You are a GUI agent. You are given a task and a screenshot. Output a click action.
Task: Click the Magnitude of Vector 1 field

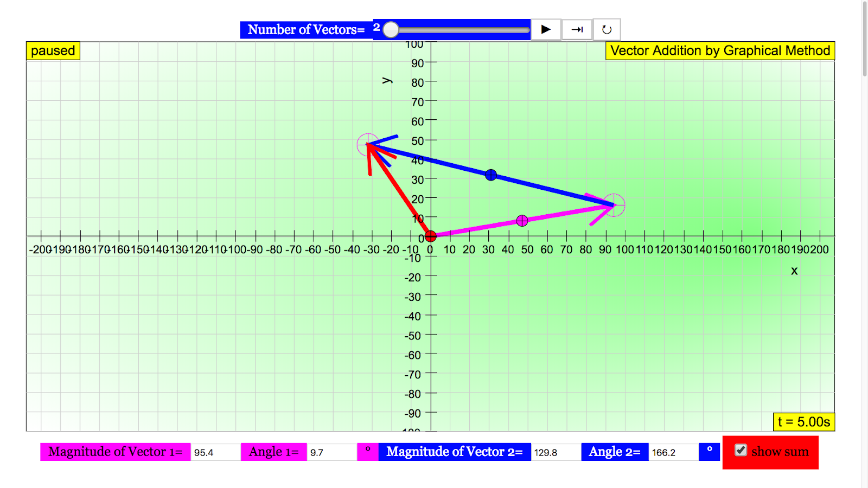coord(215,452)
